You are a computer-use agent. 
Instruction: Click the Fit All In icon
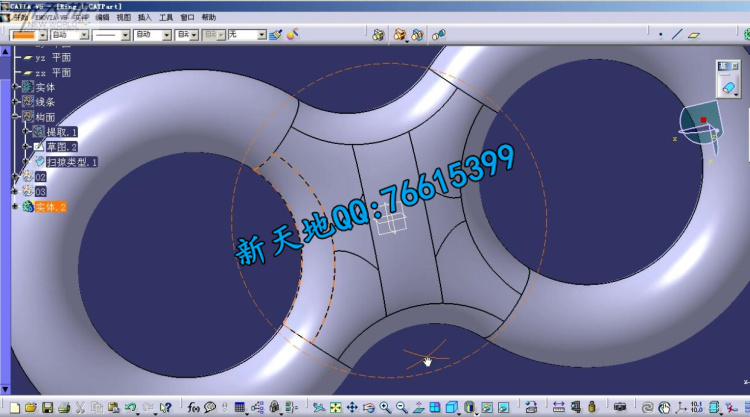[x=336, y=407]
